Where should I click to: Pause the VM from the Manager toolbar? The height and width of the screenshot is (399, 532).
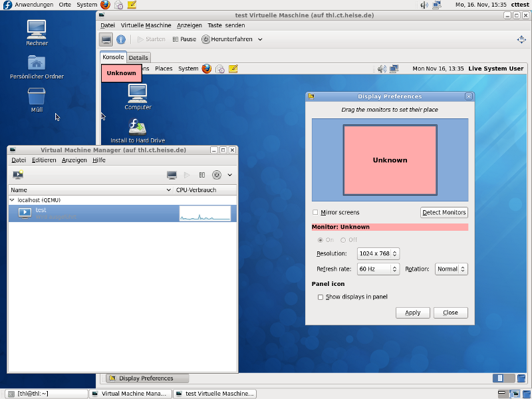pyautogui.click(x=201, y=175)
